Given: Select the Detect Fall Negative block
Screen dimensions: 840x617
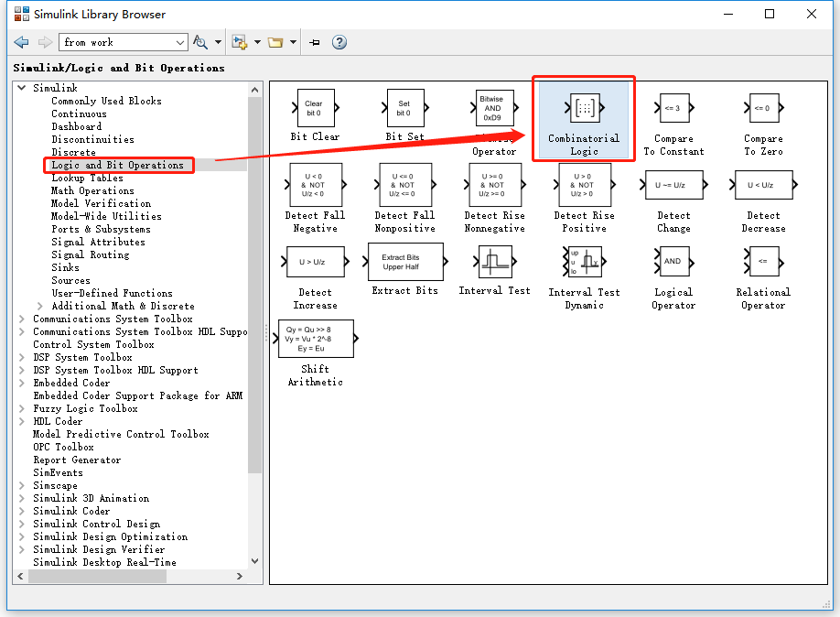Looking at the screenshot, I should tap(315, 185).
